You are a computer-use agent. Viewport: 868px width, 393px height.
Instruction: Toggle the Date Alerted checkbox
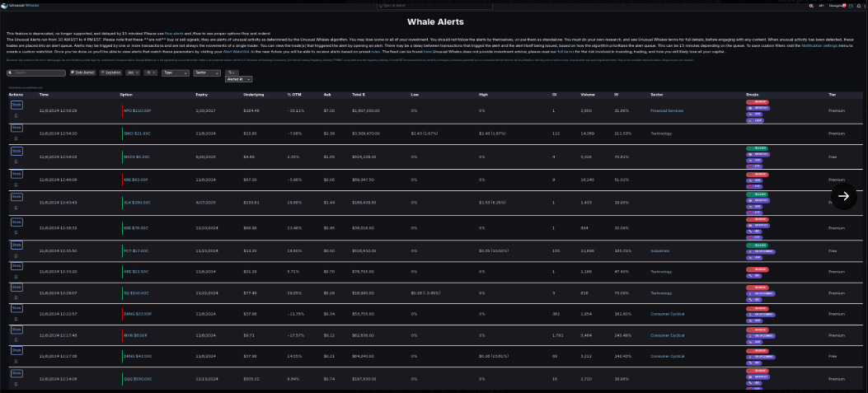tap(73, 73)
